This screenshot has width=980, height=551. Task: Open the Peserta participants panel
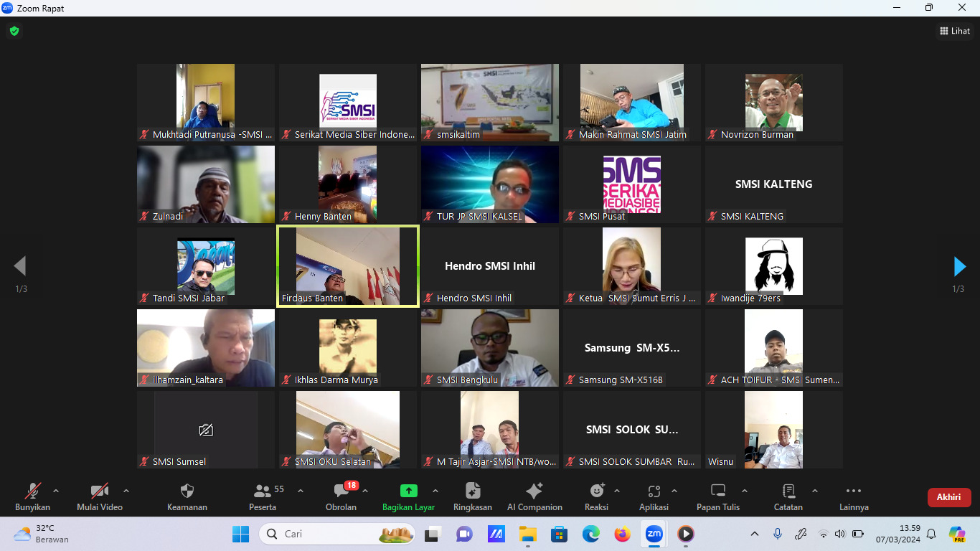[263, 491]
